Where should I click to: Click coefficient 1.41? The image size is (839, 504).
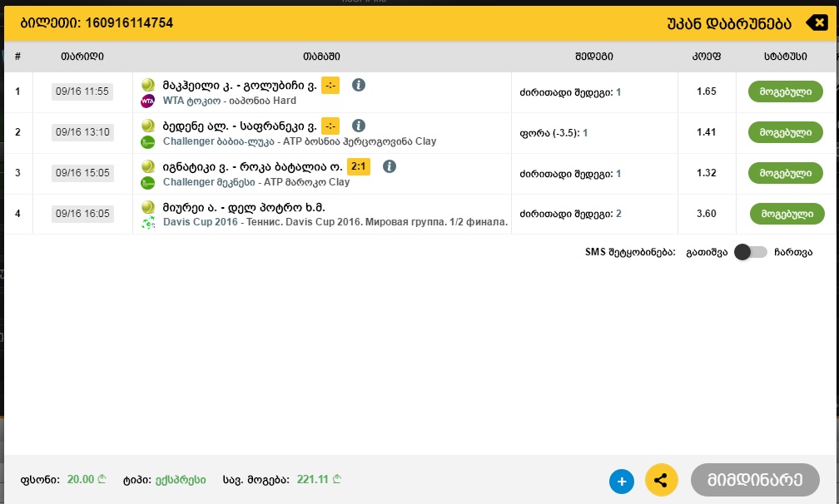707,132
